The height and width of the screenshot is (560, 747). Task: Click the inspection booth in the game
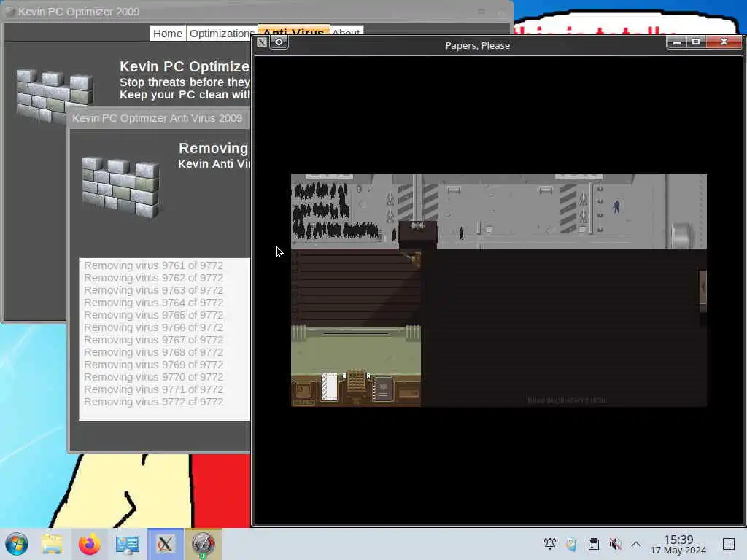(x=418, y=234)
